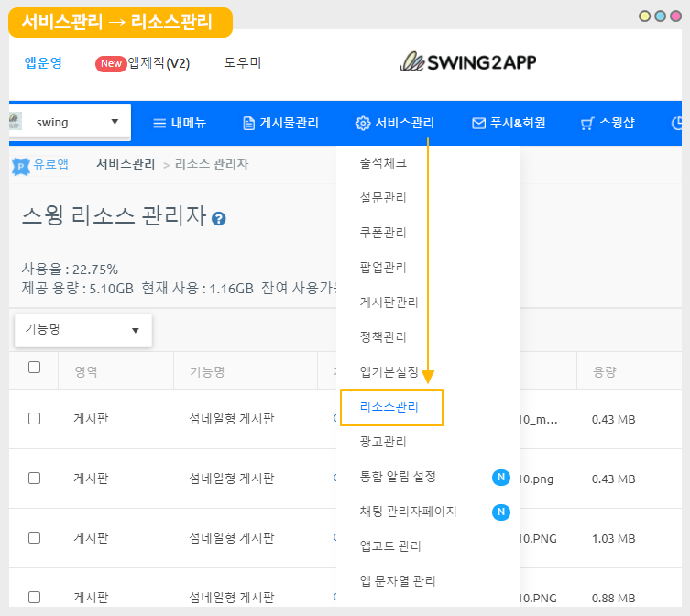This screenshot has height=616, width=690.
Task: Click the 스윙샵 shopping cart icon
Action: (587, 123)
